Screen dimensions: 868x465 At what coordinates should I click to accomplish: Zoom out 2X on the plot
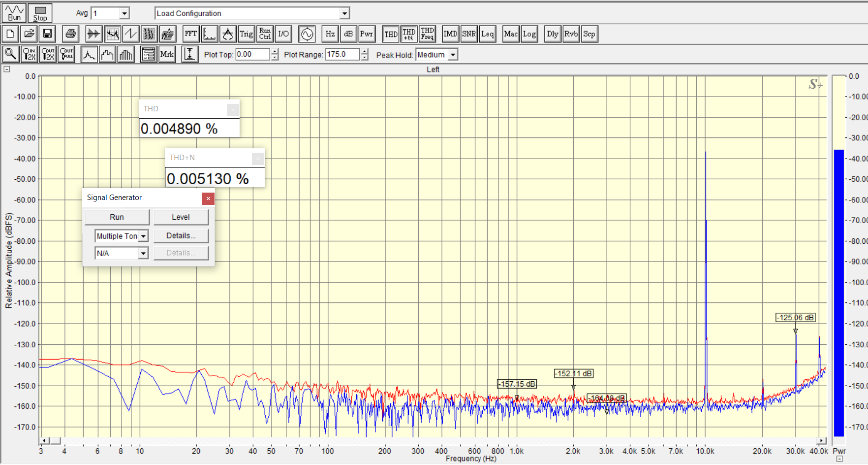click(48, 54)
